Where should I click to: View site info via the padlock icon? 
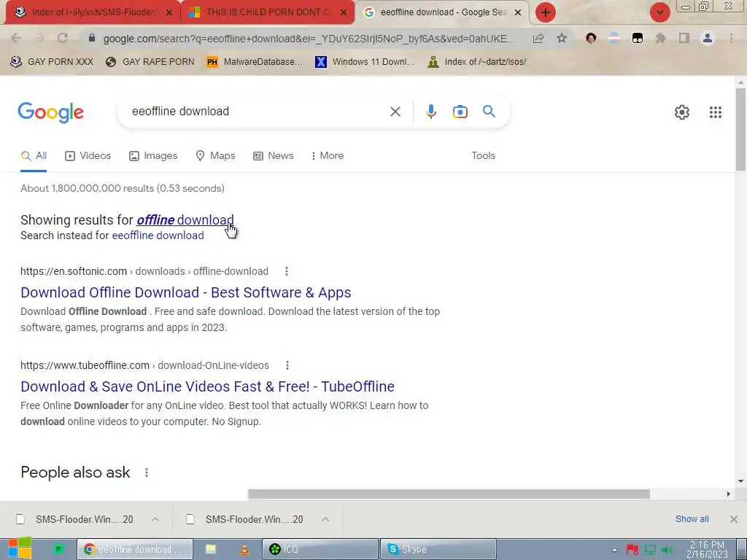pos(92,38)
